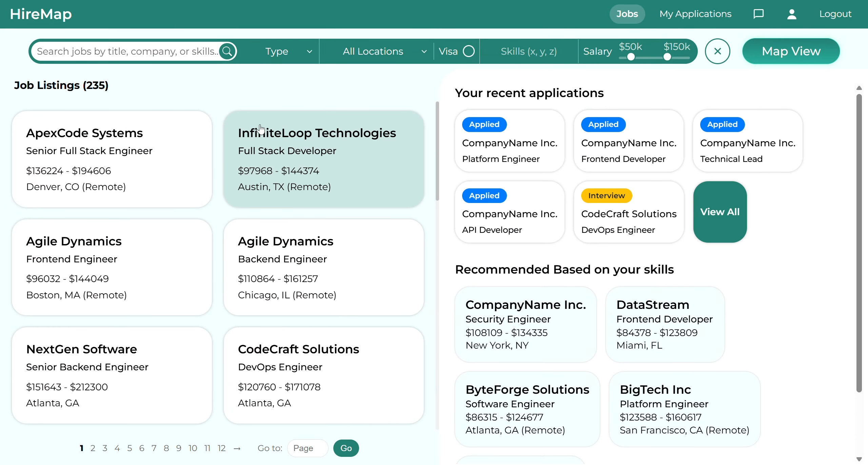Screen dimensions: 868x465
Task: Go to page 2
Action: tap(93, 448)
